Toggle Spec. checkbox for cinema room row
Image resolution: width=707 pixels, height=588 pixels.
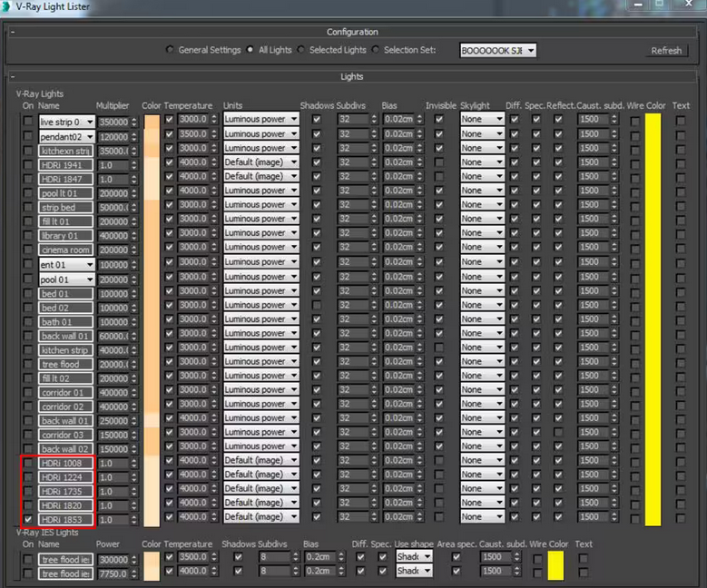click(x=536, y=247)
